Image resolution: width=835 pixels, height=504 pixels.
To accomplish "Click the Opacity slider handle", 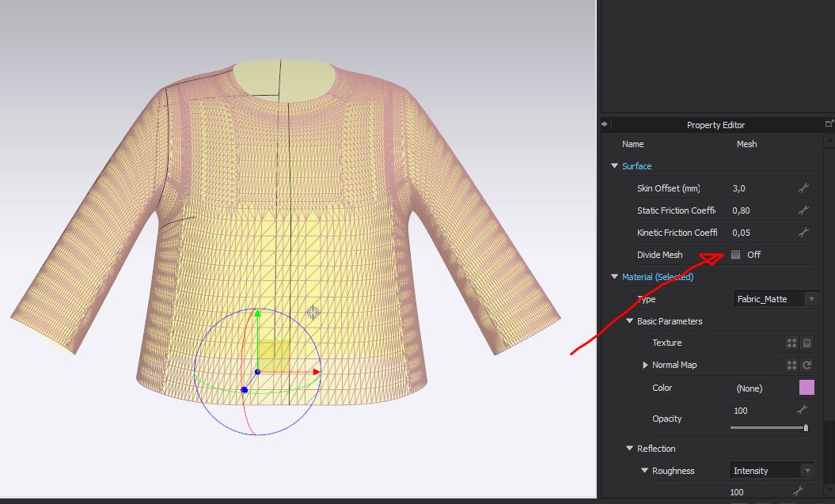I will [806, 428].
